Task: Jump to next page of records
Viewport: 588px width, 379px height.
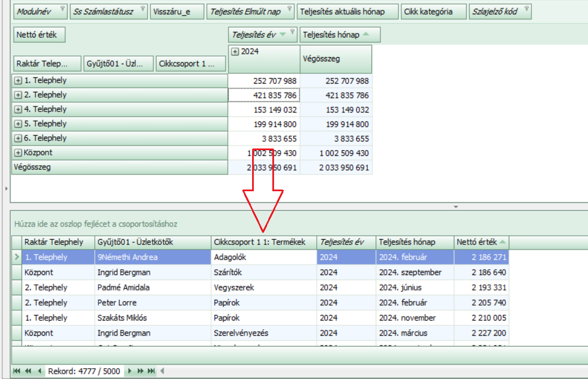Action: coord(140,371)
